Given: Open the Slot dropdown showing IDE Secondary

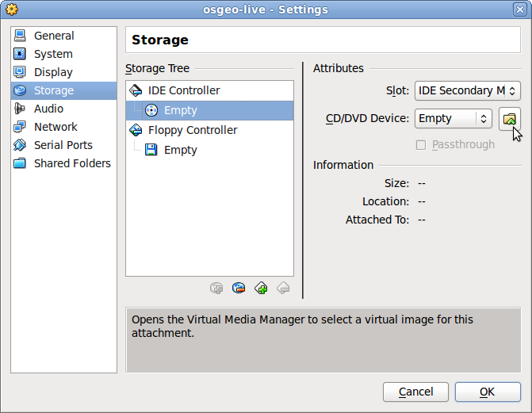Looking at the screenshot, I should 467,90.
